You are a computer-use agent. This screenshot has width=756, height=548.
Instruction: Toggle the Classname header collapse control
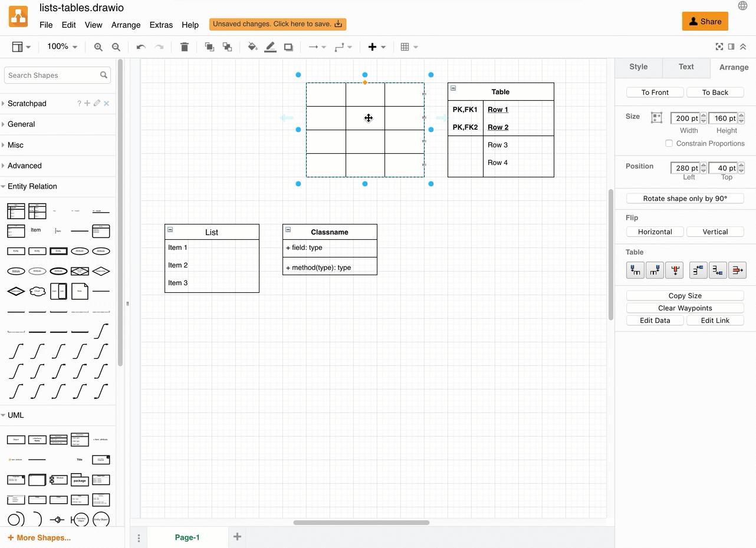(288, 229)
